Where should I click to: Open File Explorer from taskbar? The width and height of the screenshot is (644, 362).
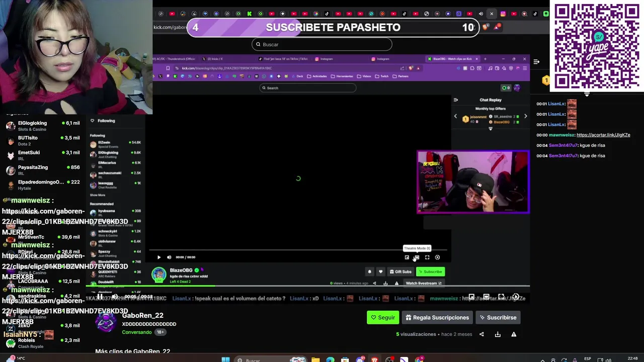(315, 360)
